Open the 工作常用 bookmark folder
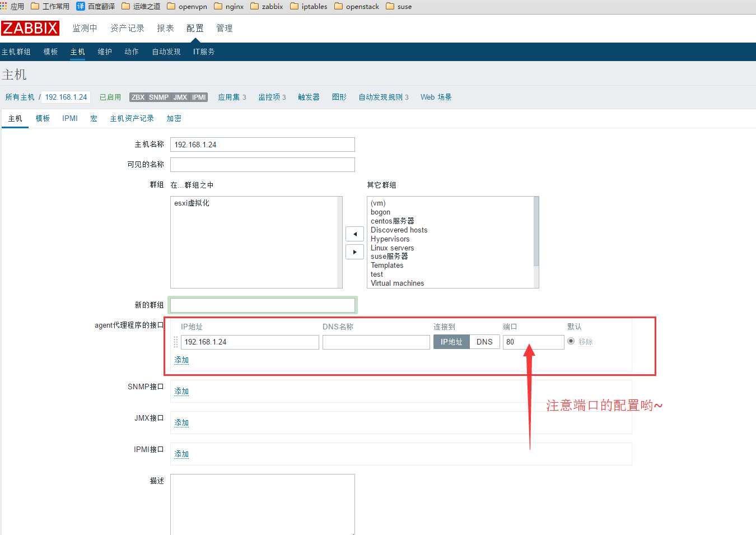 (50, 6)
